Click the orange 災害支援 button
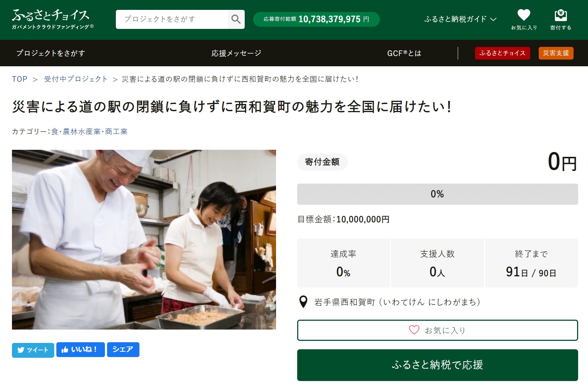Image resolution: width=588 pixels, height=387 pixels. (556, 53)
